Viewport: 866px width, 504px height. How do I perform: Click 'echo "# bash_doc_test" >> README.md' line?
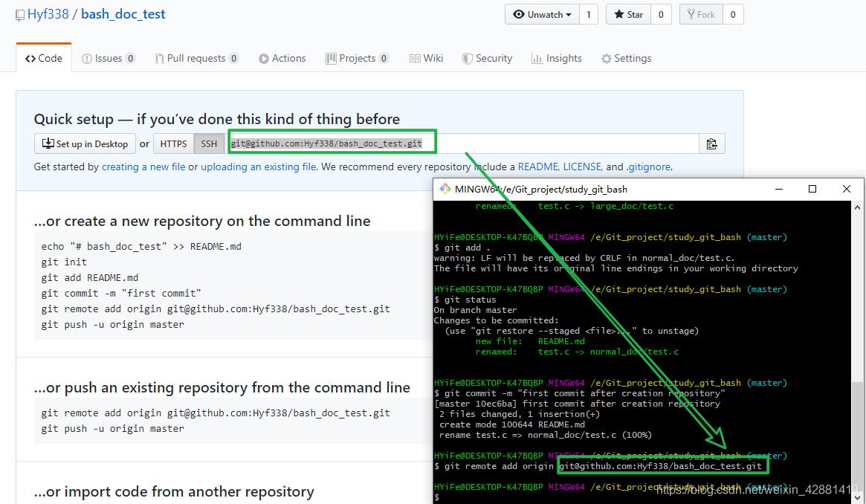pos(141,247)
